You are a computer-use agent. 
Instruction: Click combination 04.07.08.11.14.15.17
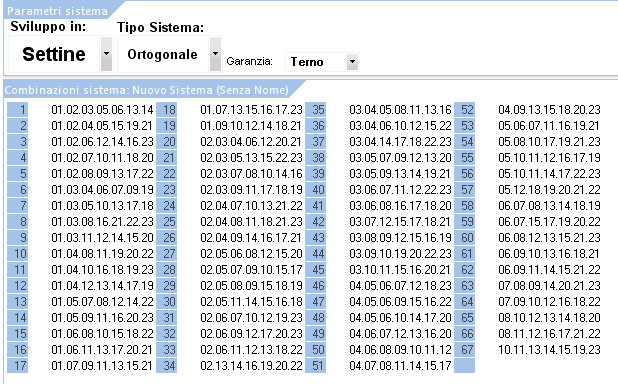click(x=400, y=365)
